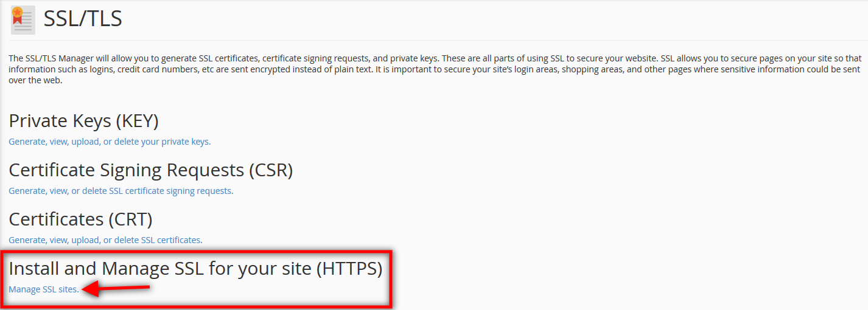
Task: Click the SSL/TLS certificate ribbon icon
Action: (x=23, y=20)
